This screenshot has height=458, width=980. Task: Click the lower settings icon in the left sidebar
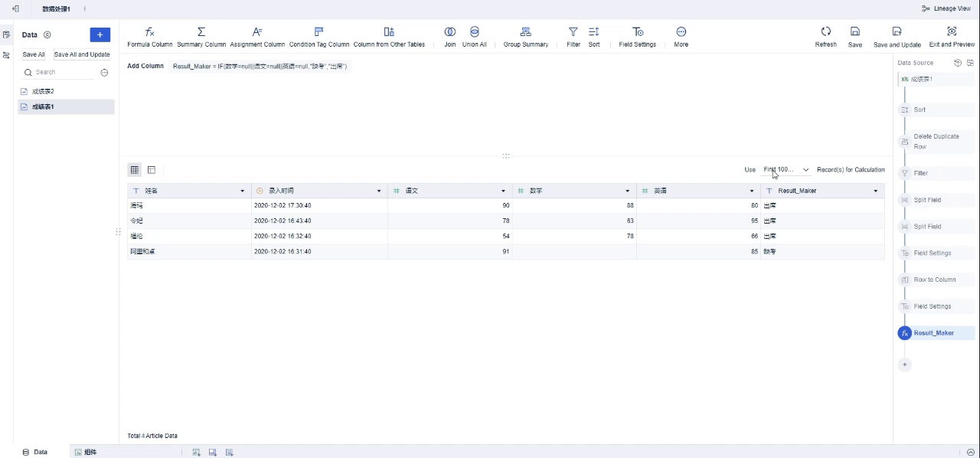click(6, 55)
